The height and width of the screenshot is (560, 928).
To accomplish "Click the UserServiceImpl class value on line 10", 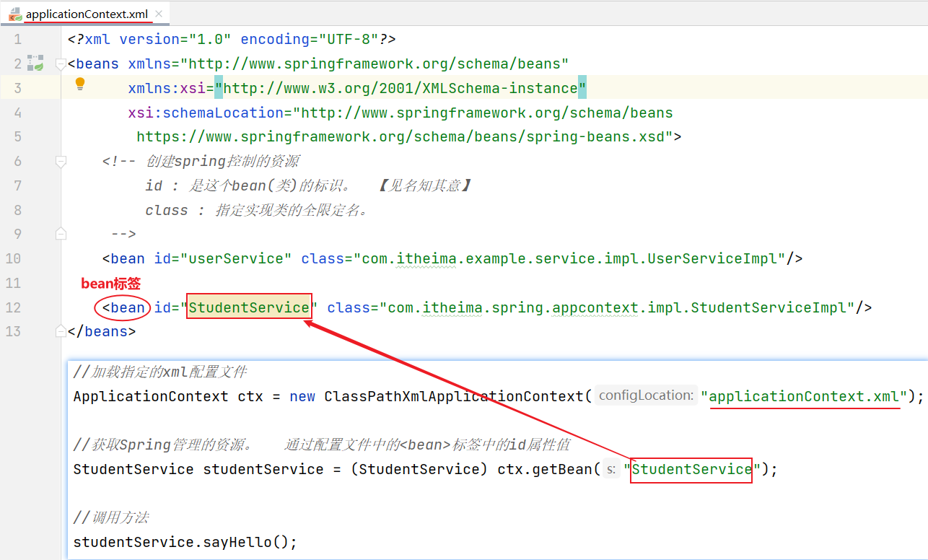I will (x=569, y=258).
